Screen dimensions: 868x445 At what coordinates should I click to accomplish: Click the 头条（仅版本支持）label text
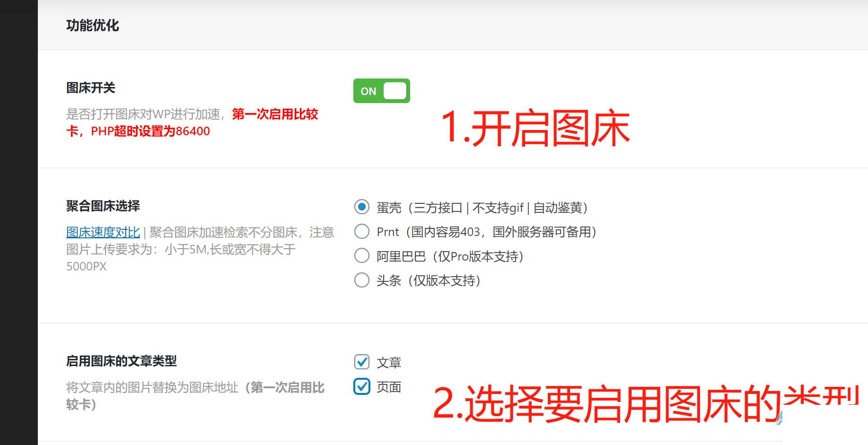[x=428, y=280]
